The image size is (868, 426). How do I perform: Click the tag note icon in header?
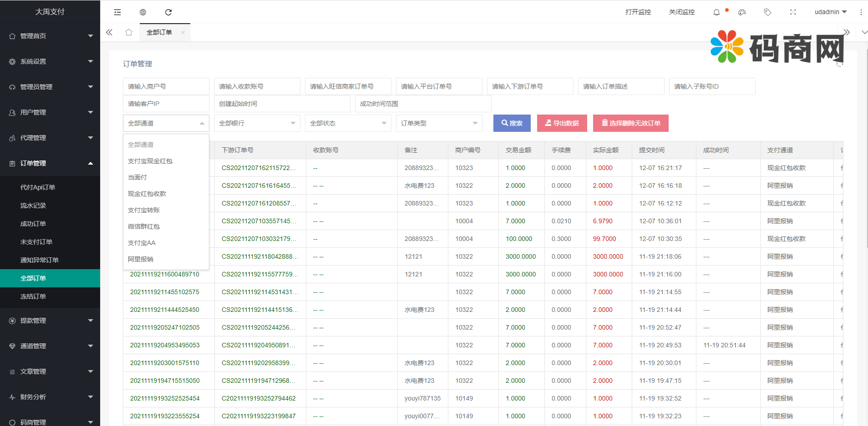coord(767,12)
